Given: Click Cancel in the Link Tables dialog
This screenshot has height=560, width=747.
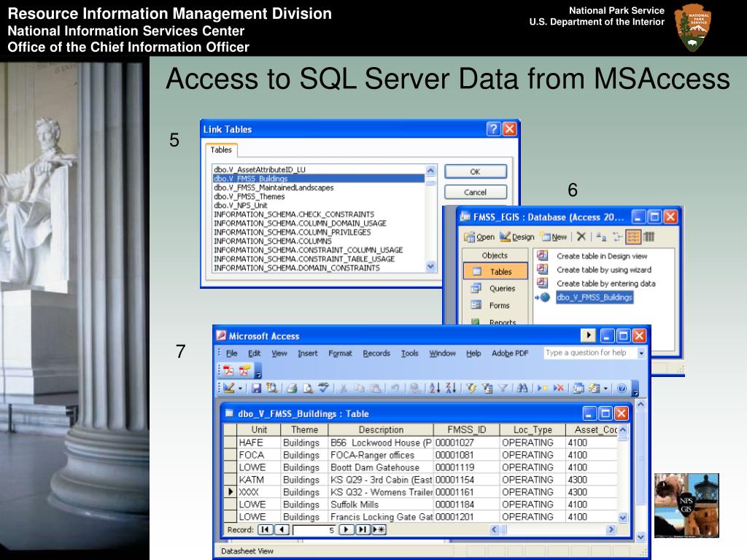Looking at the screenshot, I should [x=475, y=192].
